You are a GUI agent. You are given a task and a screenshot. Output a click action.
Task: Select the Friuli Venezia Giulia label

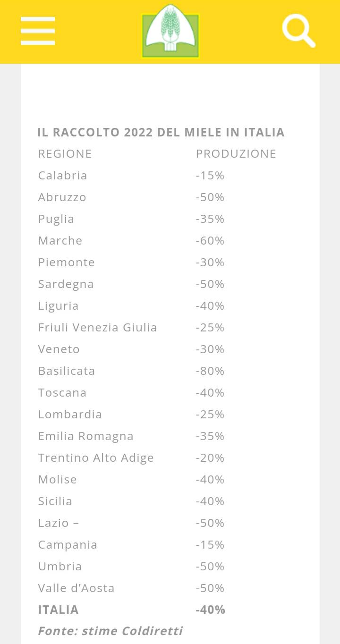tap(98, 327)
